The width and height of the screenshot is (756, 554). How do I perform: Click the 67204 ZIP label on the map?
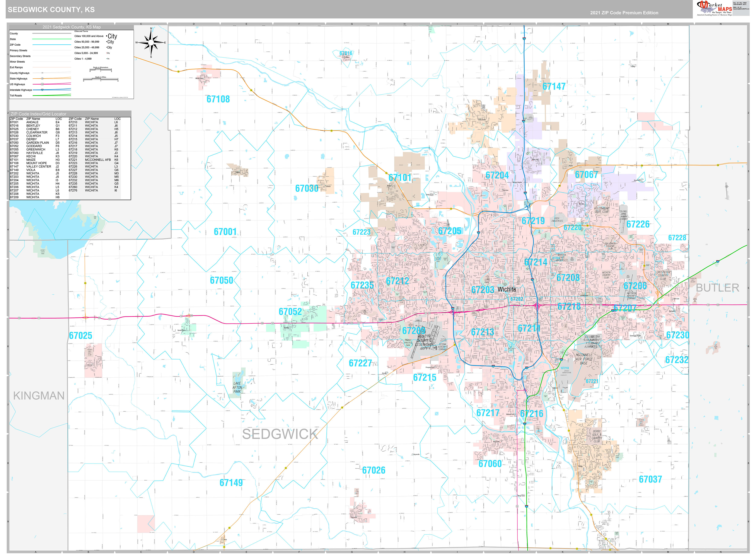[x=497, y=175]
